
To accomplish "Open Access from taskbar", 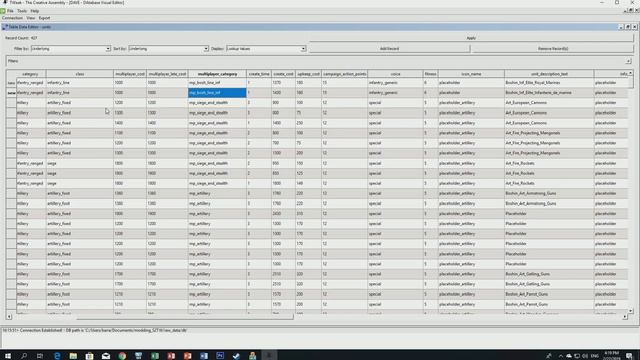I will [x=171, y=356].
